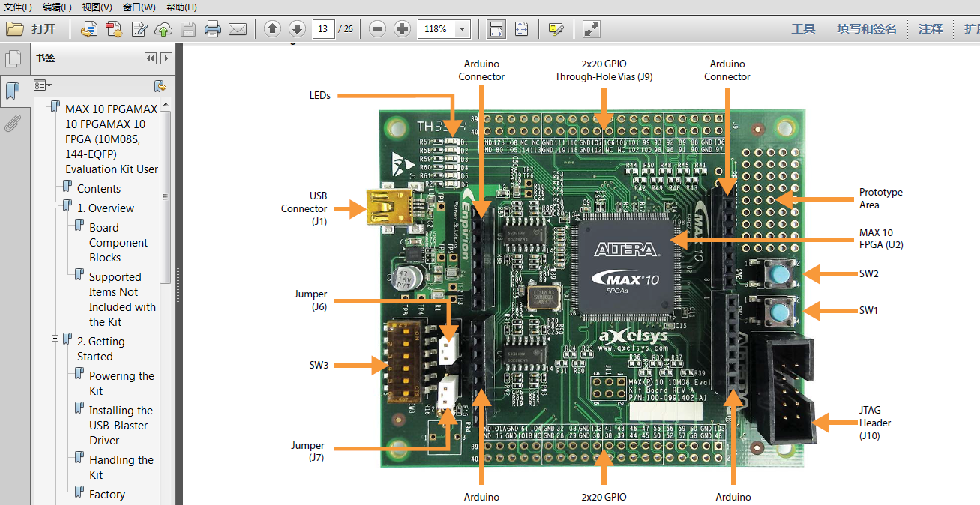Click the 书签 panel title
The height and width of the screenshot is (505, 980).
[45, 58]
